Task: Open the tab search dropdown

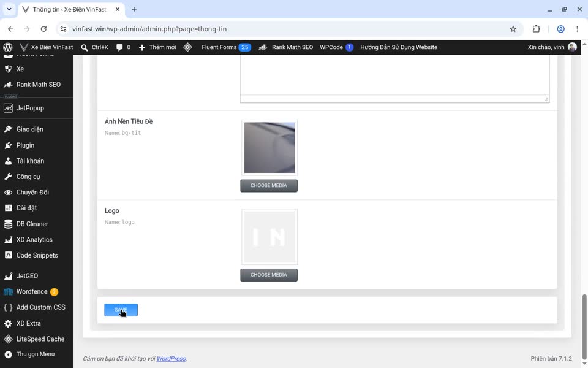Action: pyautogui.click(x=9, y=9)
